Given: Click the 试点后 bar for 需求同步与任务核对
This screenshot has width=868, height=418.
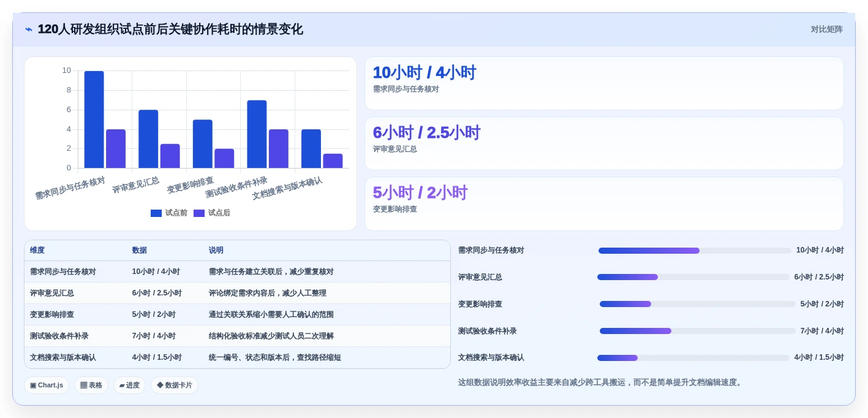Looking at the screenshot, I should 116,149.
